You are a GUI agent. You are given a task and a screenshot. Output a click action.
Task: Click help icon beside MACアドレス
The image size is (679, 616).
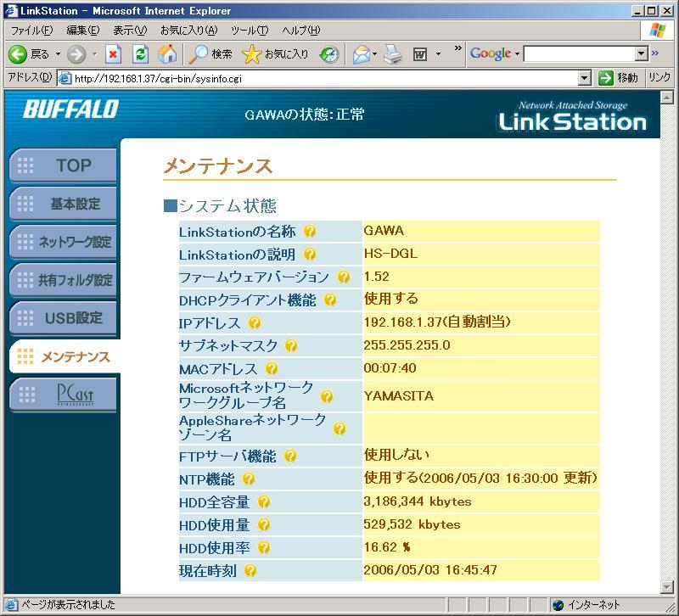272,368
